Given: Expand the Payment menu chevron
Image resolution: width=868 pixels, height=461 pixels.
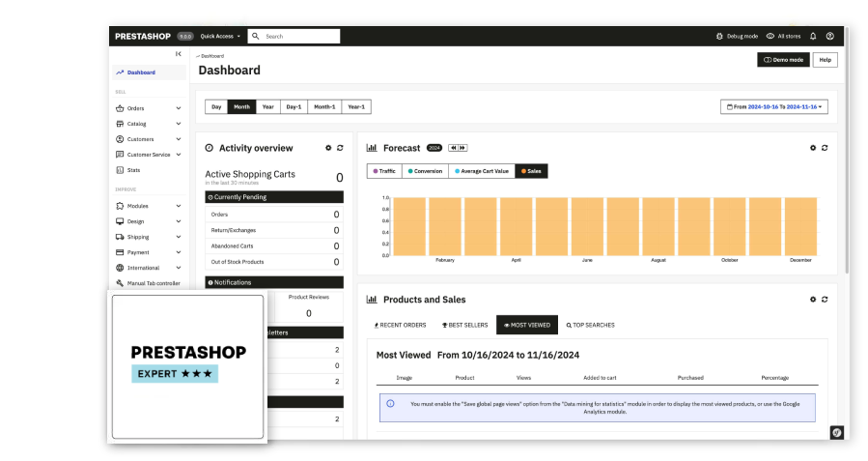Looking at the screenshot, I should 179,252.
